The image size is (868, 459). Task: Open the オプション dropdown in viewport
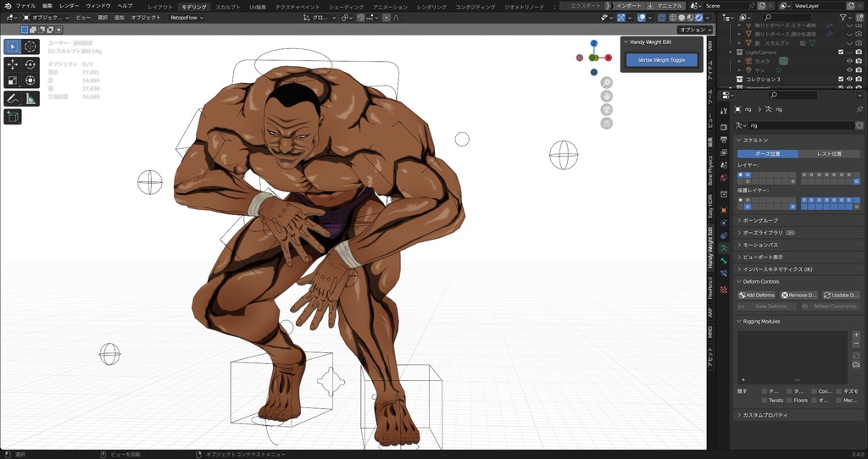coord(695,30)
